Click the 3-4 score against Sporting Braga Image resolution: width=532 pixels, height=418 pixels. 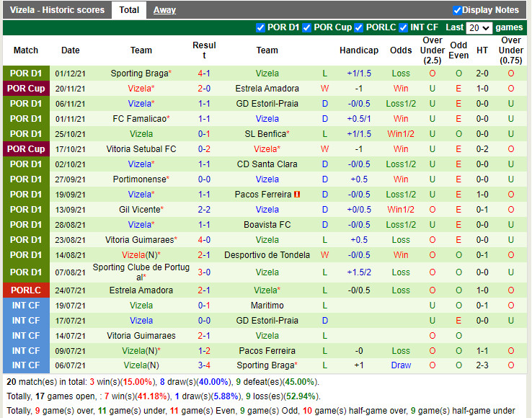coord(204,365)
